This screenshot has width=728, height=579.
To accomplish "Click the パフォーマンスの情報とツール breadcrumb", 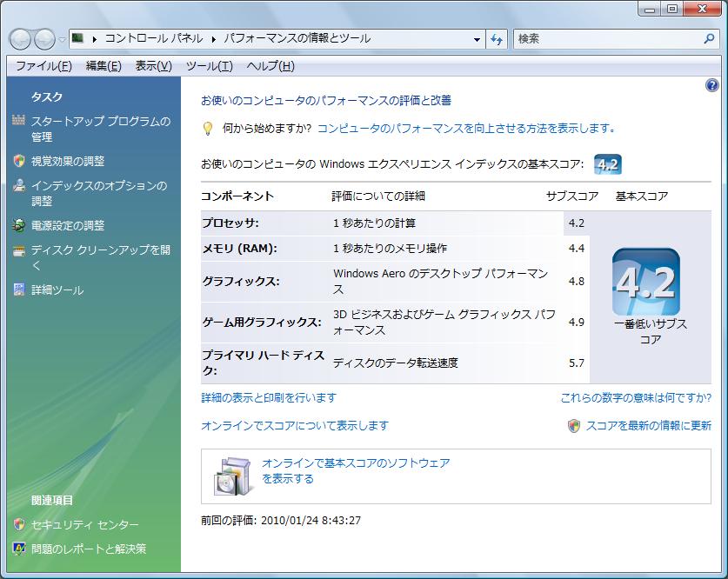I will [x=297, y=38].
